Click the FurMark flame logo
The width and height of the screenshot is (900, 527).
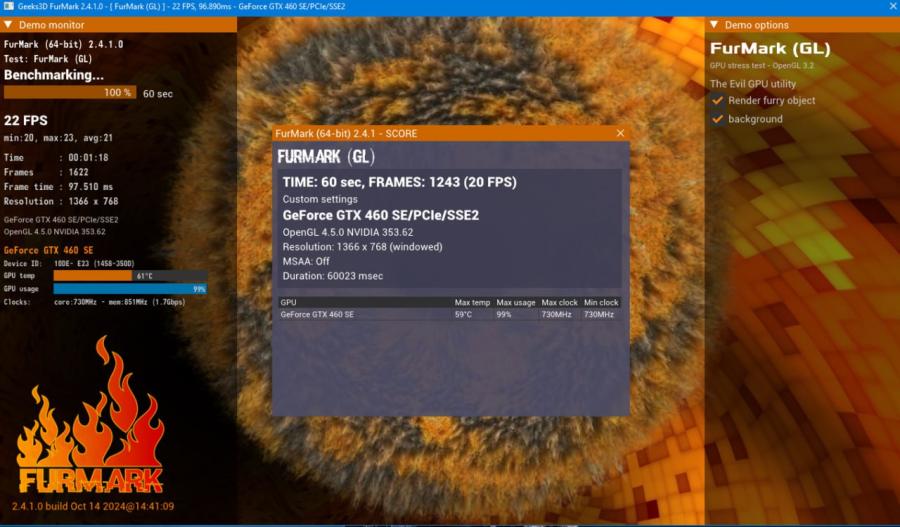click(90, 415)
